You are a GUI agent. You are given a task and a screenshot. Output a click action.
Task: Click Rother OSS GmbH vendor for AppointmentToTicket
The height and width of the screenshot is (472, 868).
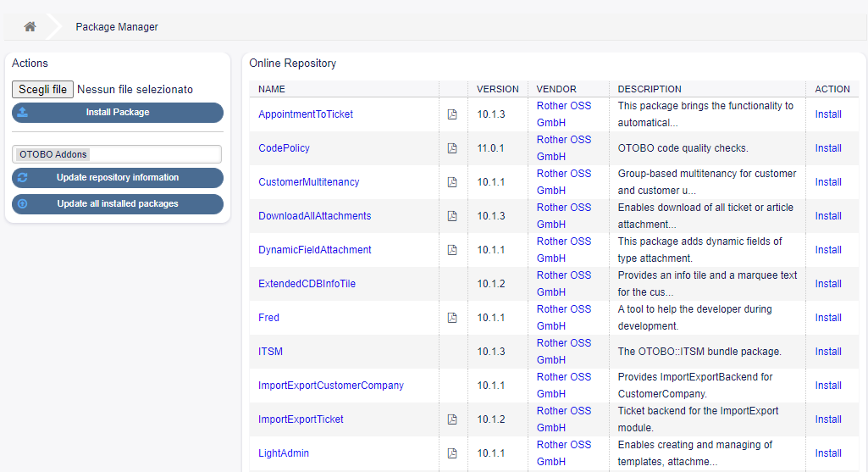point(563,114)
